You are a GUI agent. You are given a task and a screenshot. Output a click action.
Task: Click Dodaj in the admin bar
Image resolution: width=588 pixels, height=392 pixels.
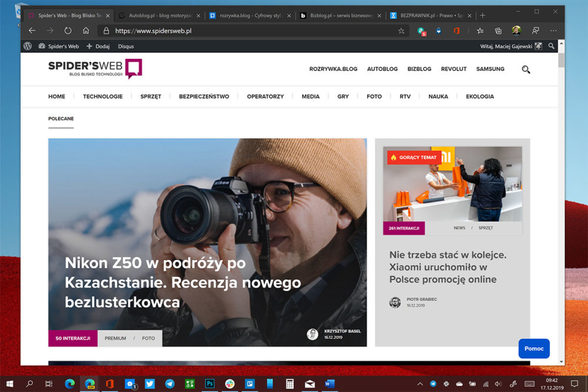click(x=98, y=46)
